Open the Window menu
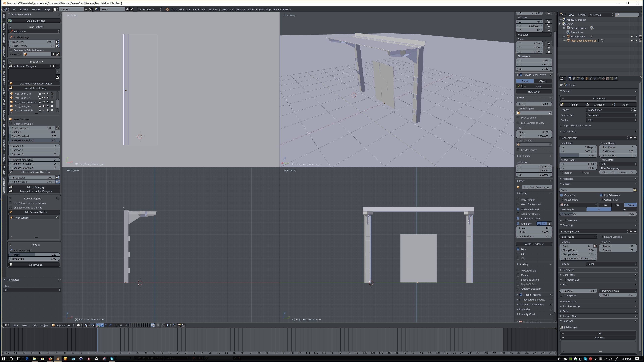 click(36, 10)
